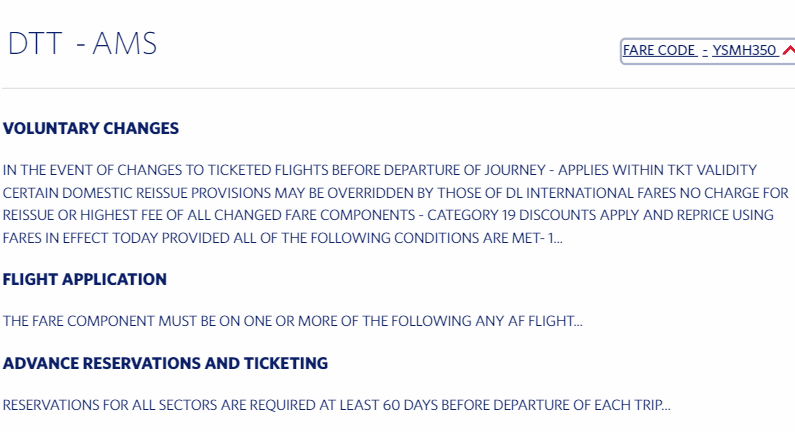Collapse fare rules with red chevron icon
Viewport: 795px width, 432px height.
click(789, 50)
